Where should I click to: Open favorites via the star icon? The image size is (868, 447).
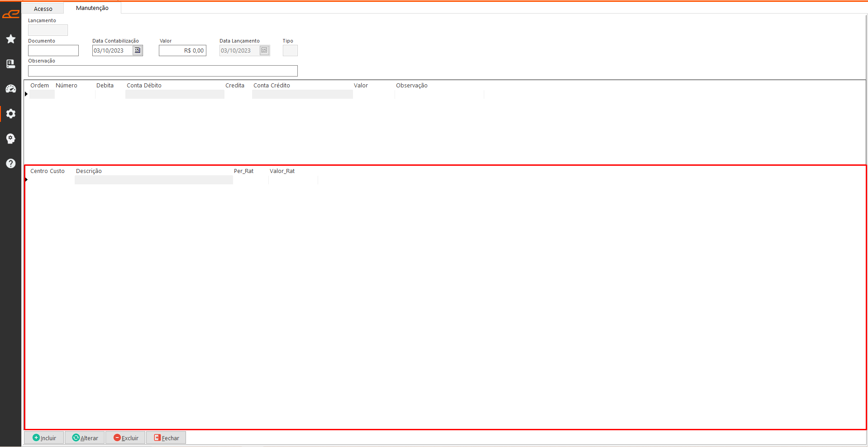click(11, 39)
